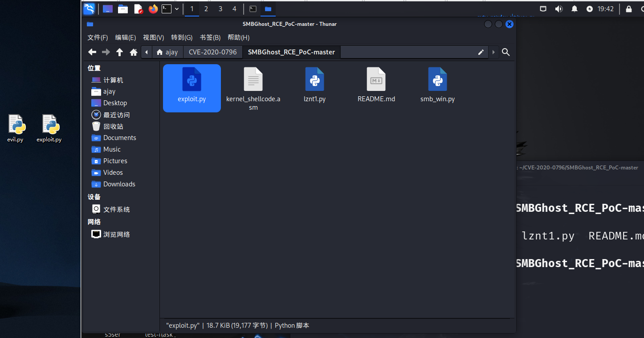644x338 pixels.
Task: Expand the terminal launcher dropdown arrow
Action: click(177, 9)
